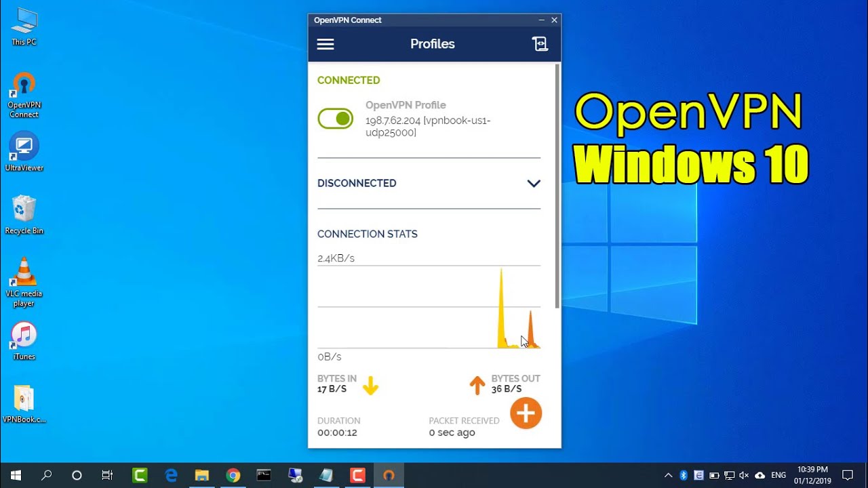Select Recycle Bin desktop icon

pyautogui.click(x=24, y=215)
